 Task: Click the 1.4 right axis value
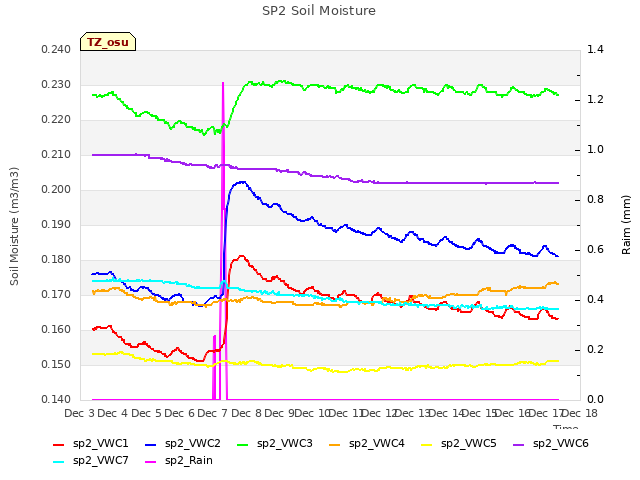pyautogui.click(x=595, y=49)
